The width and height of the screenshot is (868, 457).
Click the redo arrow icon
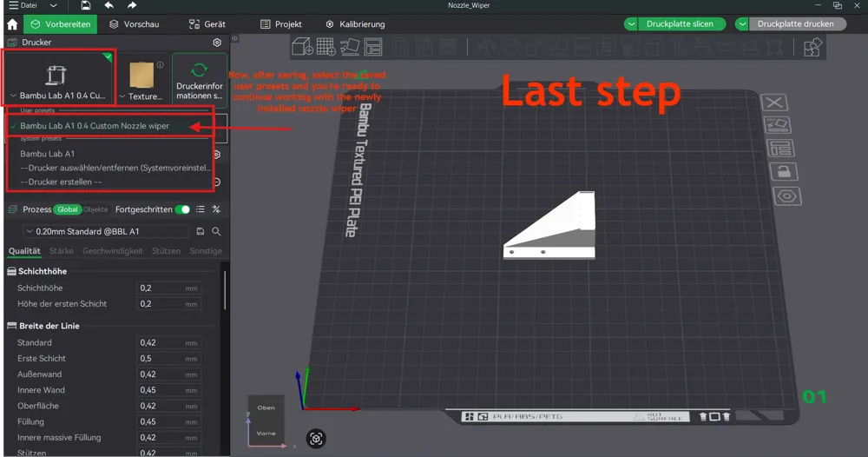point(132,5)
